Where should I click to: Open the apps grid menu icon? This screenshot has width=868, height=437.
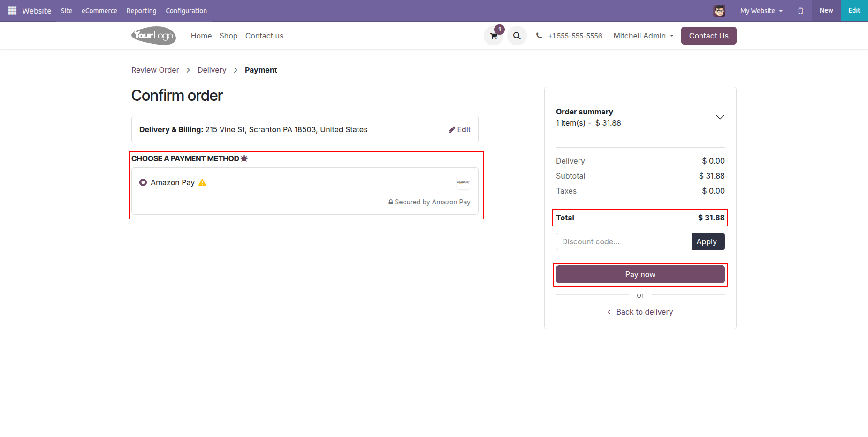tap(12, 10)
